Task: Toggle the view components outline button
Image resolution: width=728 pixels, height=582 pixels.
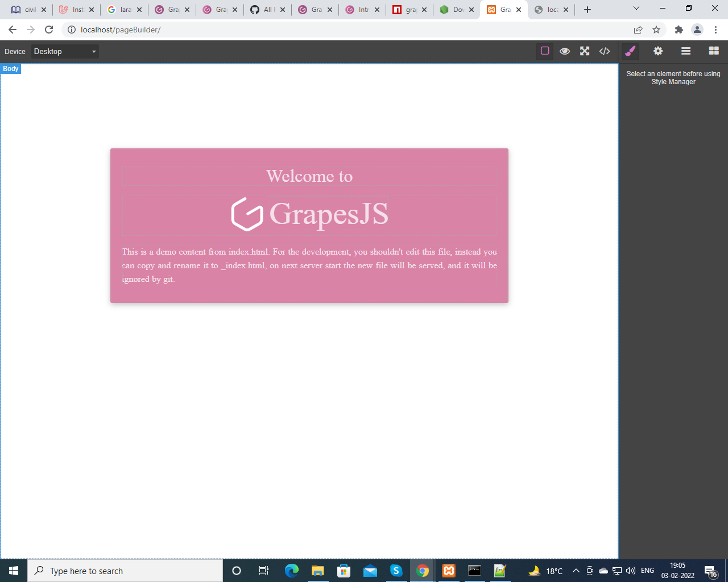Action: coord(544,51)
